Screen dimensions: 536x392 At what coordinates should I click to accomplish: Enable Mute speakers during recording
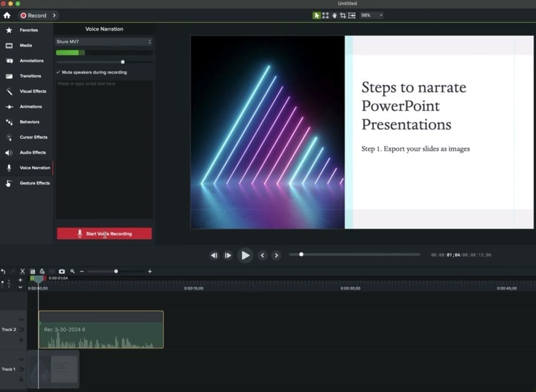pos(58,72)
